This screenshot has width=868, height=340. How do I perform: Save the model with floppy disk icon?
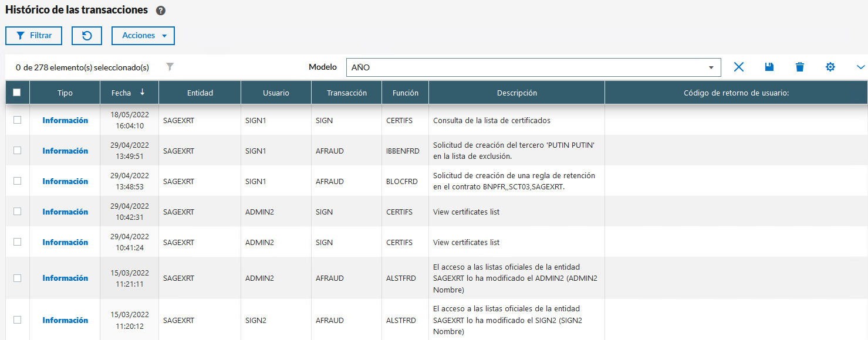tap(769, 67)
